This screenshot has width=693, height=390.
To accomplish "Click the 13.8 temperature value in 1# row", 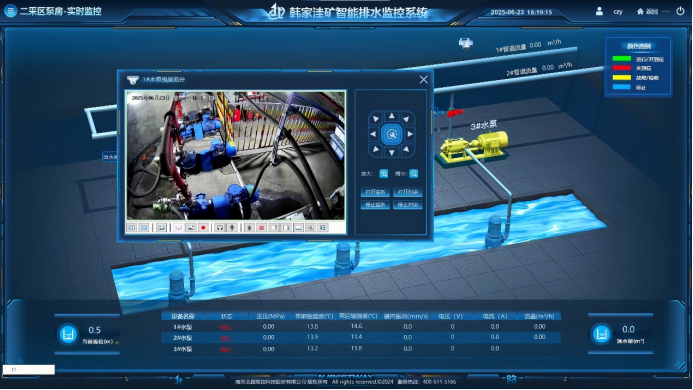I will (312, 326).
